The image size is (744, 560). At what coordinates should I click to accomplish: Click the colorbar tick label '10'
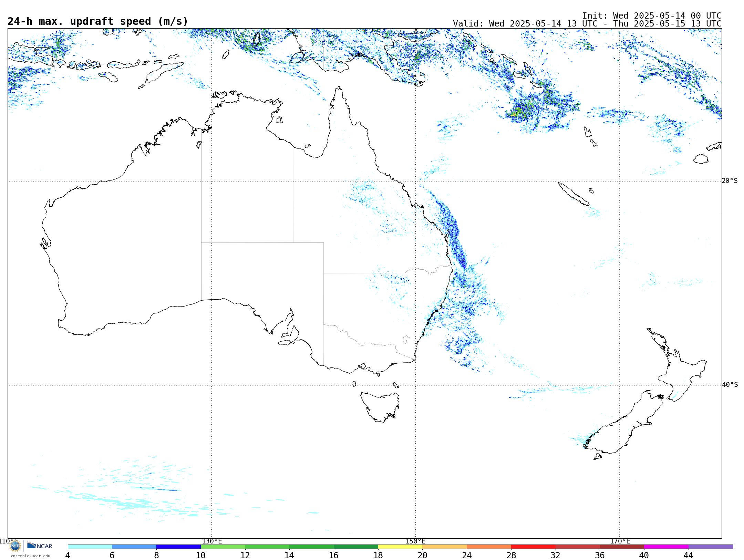[x=201, y=556]
